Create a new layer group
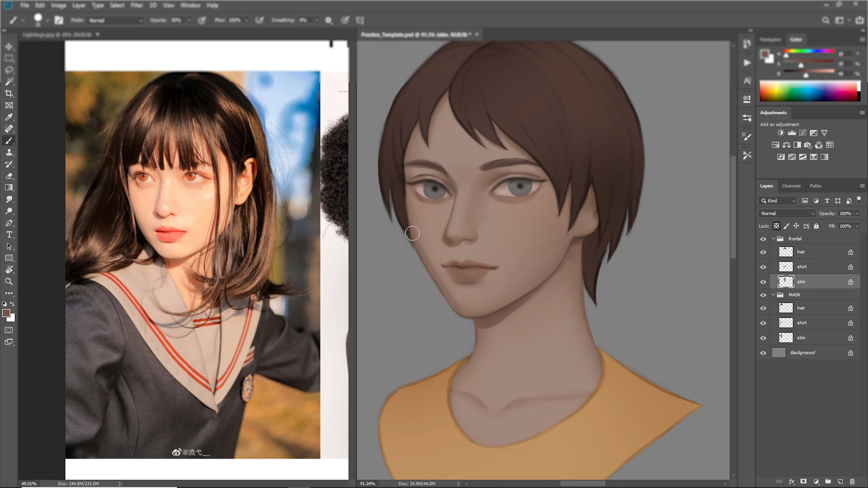868x488 pixels. (828, 482)
